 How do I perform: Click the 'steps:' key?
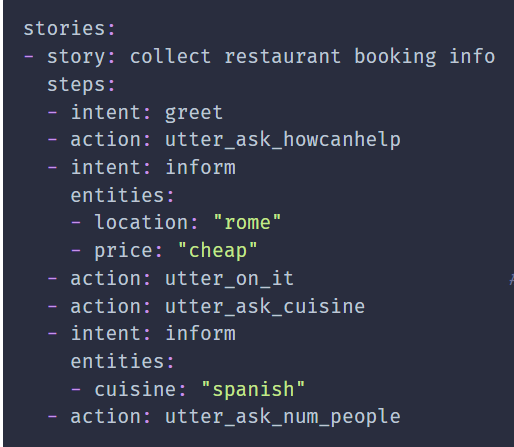click(81, 85)
